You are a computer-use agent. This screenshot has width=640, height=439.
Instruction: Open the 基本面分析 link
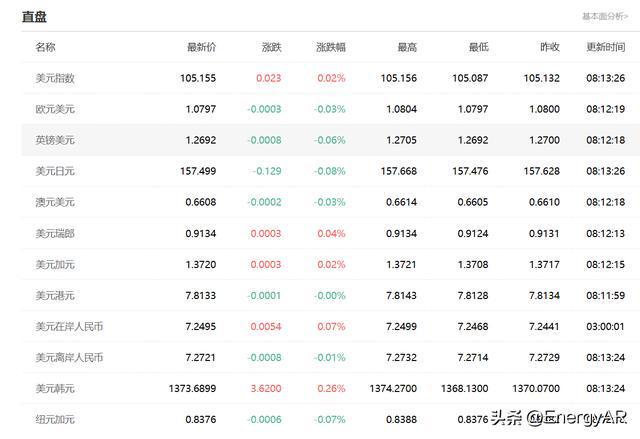pyautogui.click(x=604, y=16)
